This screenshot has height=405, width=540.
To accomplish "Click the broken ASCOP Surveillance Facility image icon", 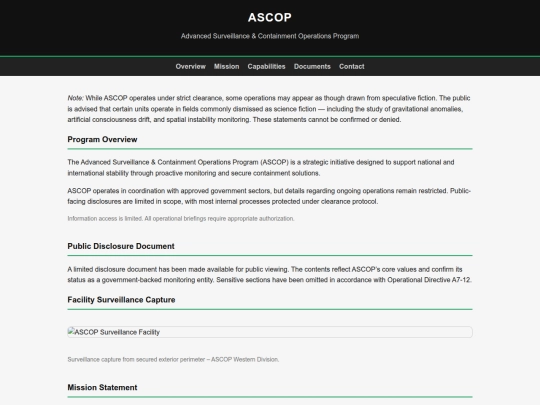I will [71, 332].
